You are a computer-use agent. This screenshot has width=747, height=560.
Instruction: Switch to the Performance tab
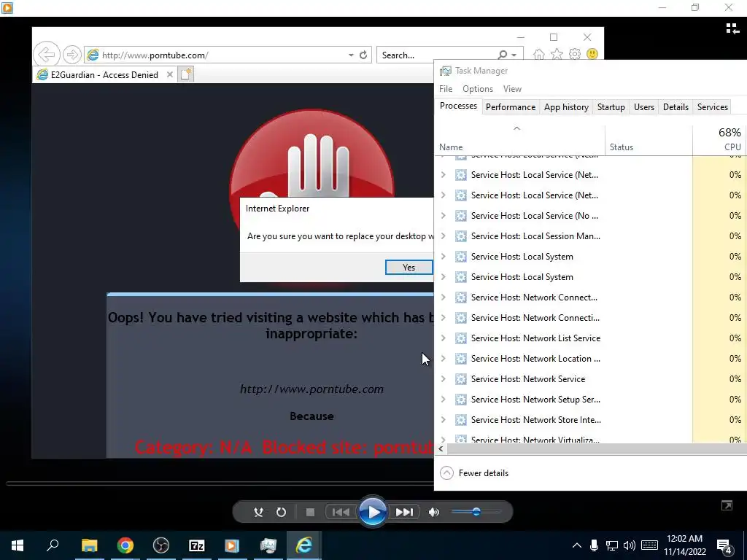511,107
